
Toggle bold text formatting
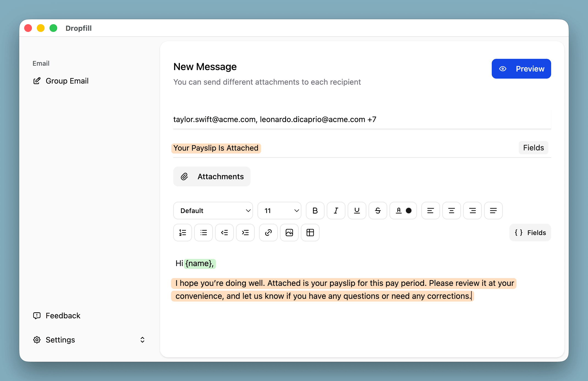pos(315,211)
